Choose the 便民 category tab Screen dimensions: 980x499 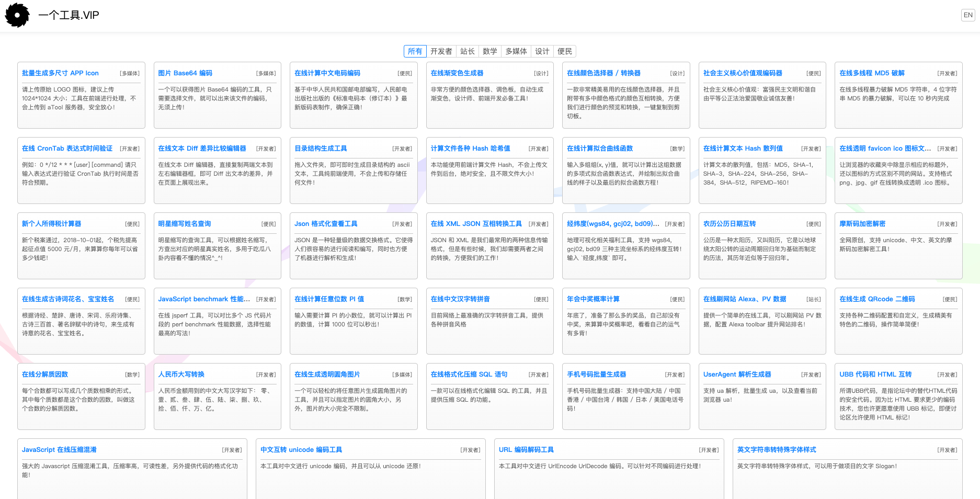(564, 51)
